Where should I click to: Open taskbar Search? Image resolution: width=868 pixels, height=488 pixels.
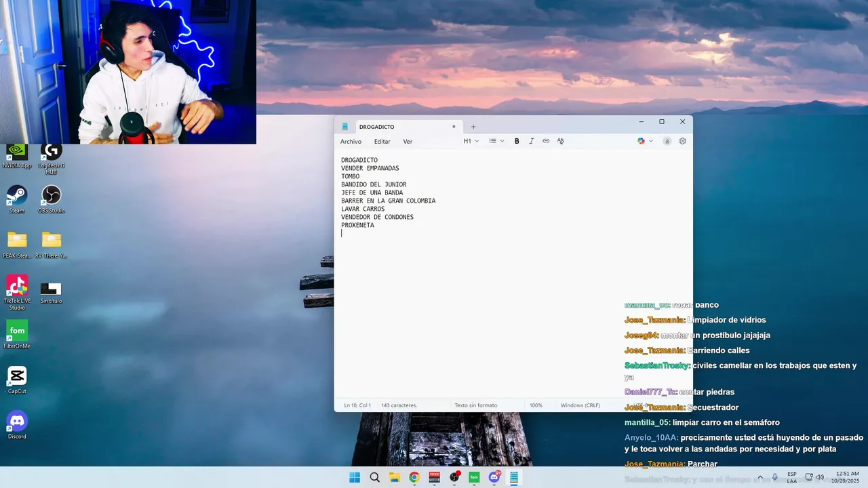374,477
